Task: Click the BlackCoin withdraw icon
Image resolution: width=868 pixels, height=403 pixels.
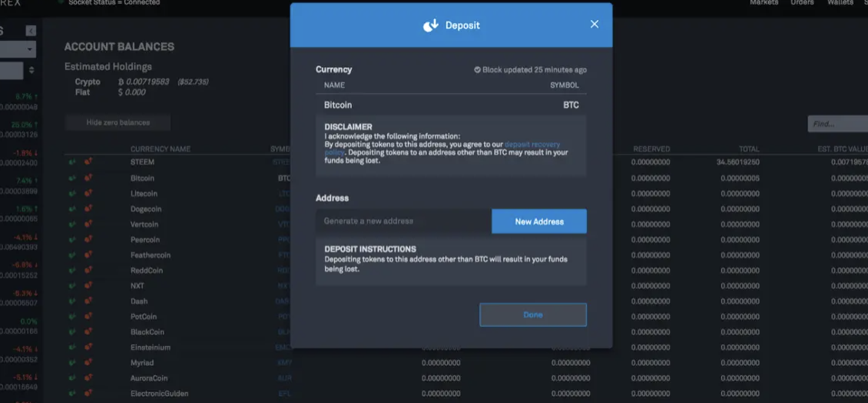Action: tap(88, 332)
